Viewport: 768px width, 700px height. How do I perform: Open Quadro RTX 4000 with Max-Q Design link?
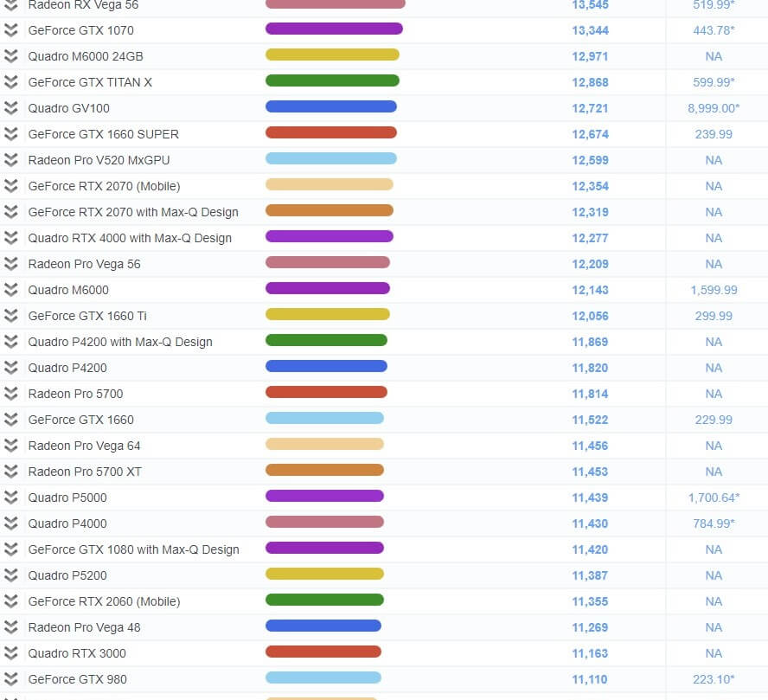[x=130, y=238]
